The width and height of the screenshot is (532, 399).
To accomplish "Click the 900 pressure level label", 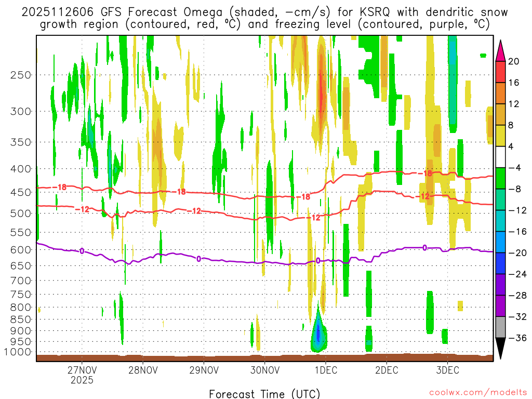I will click(x=21, y=331).
